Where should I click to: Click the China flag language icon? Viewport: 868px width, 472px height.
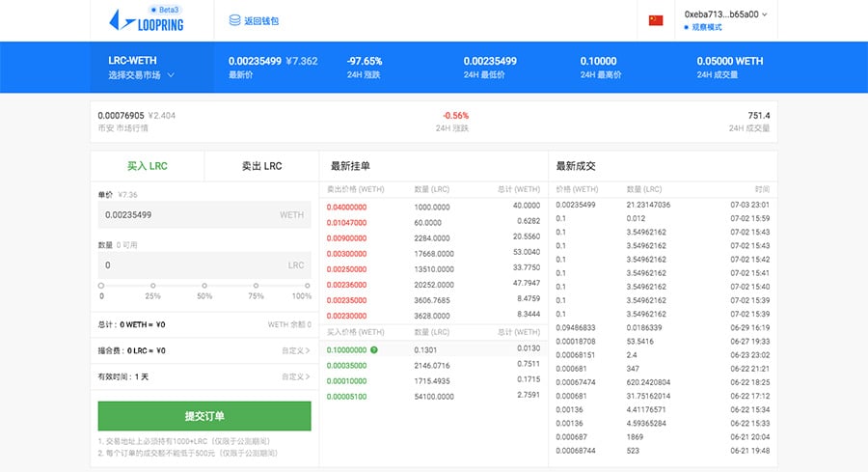click(656, 20)
